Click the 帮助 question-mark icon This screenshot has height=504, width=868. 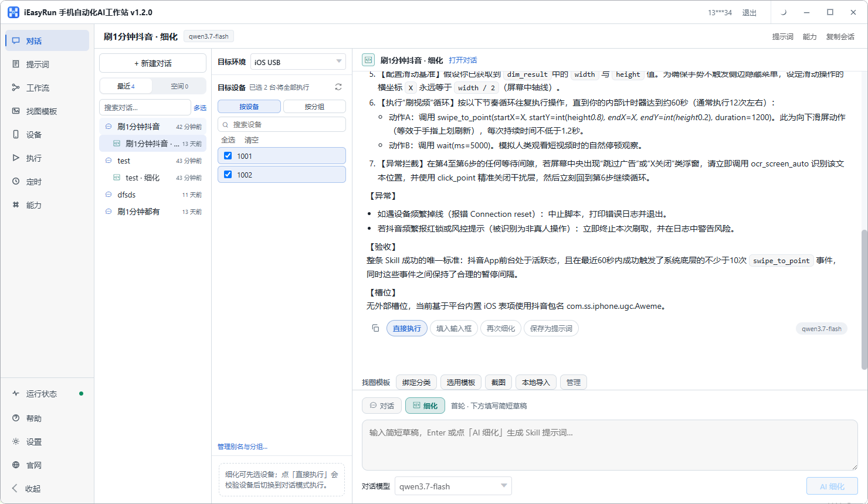tap(16, 418)
